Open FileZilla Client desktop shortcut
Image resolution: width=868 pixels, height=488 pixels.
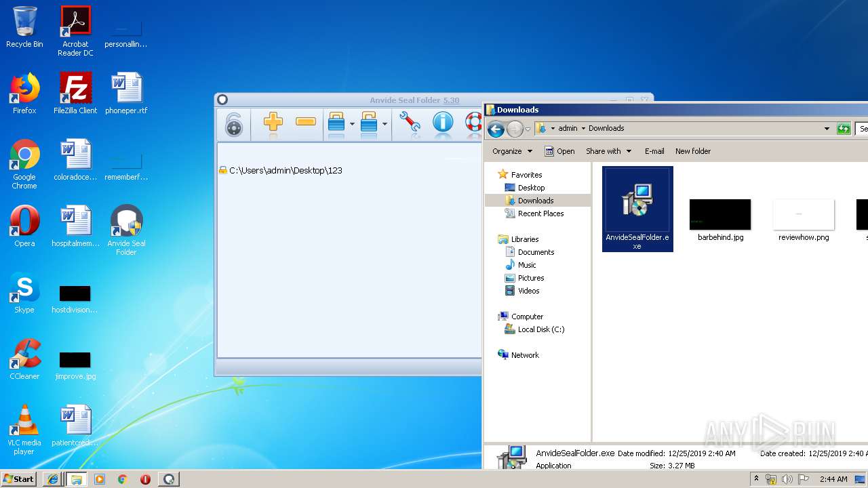(x=75, y=94)
